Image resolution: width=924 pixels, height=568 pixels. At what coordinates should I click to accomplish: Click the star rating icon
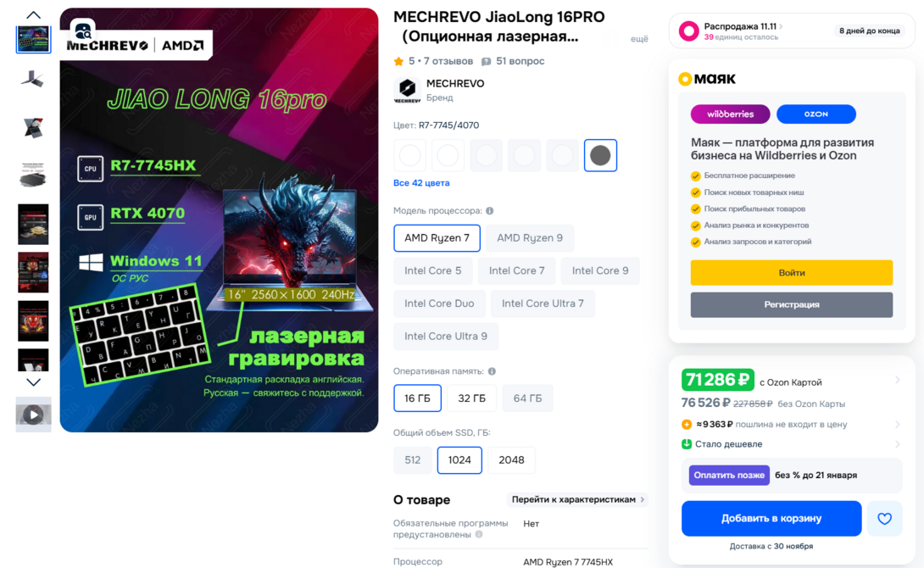pyautogui.click(x=399, y=61)
